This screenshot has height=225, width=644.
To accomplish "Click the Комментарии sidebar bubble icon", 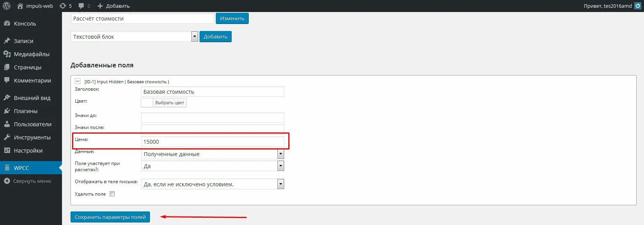I will tap(7, 81).
